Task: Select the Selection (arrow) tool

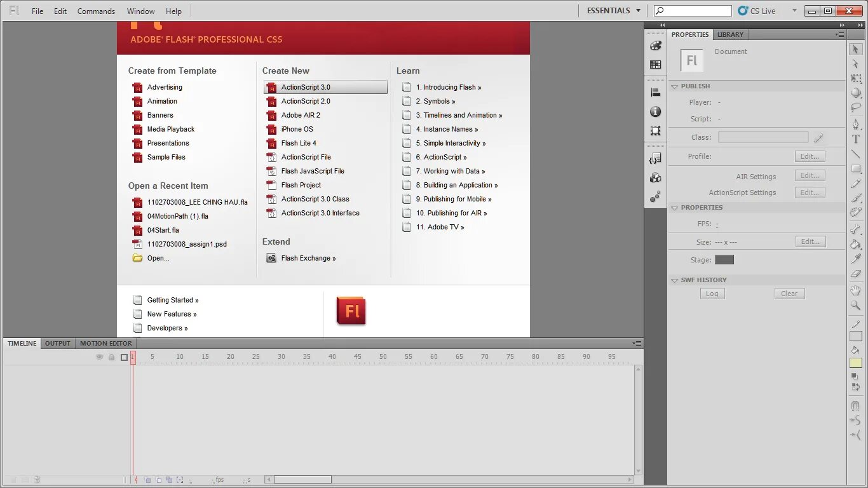Action: coord(856,49)
